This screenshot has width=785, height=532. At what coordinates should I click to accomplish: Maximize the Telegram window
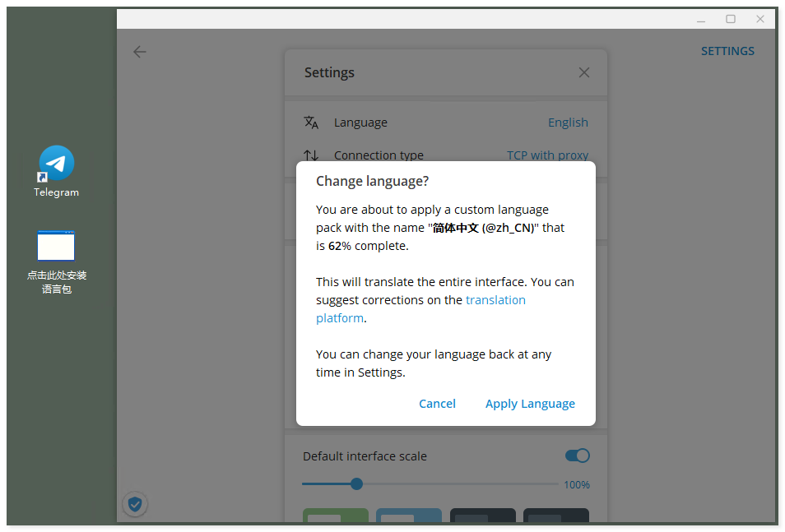(731, 19)
